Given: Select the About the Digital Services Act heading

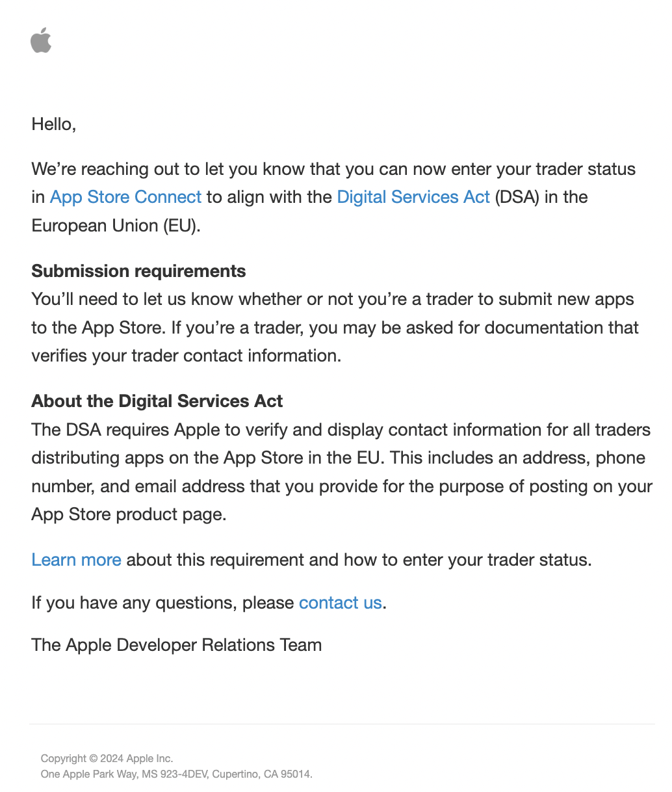Looking at the screenshot, I should [x=157, y=401].
